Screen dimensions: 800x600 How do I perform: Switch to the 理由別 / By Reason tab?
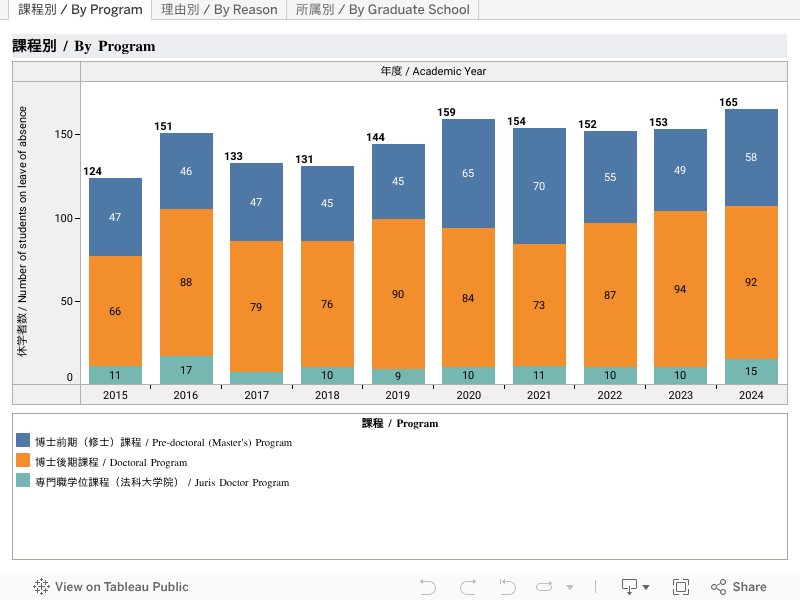point(219,10)
